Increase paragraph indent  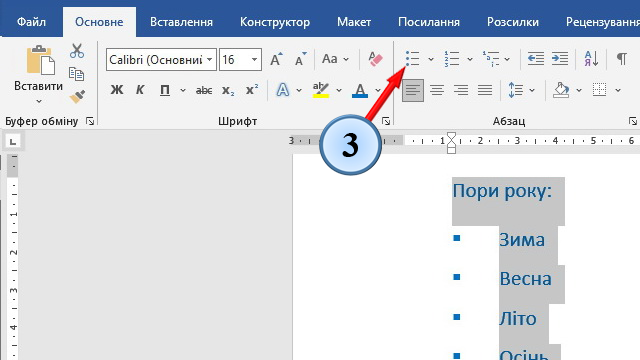(560, 59)
